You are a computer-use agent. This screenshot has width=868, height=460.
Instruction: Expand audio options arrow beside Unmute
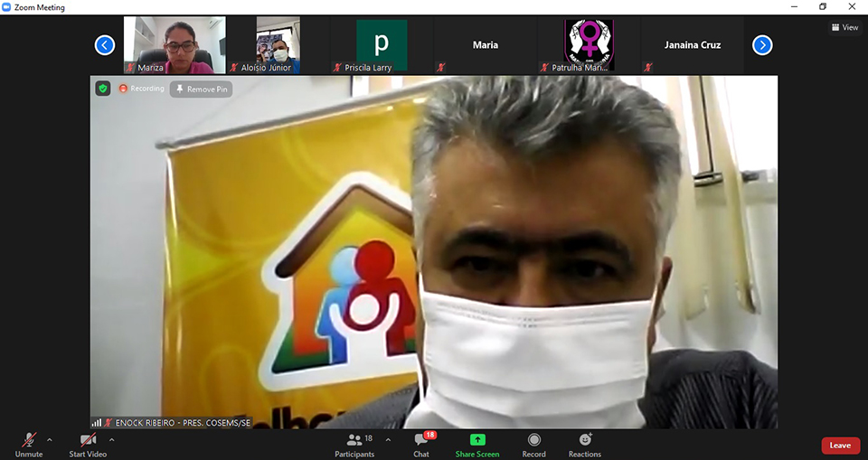(x=50, y=440)
